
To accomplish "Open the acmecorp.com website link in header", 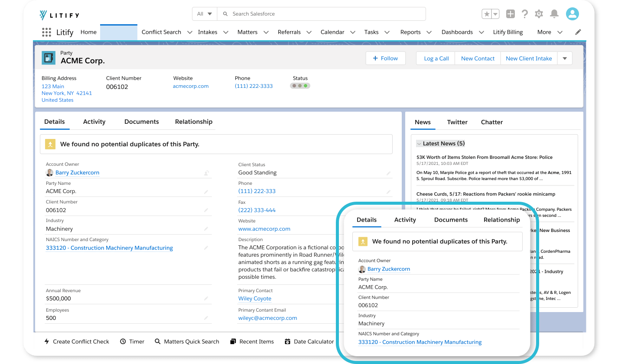I will click(191, 86).
